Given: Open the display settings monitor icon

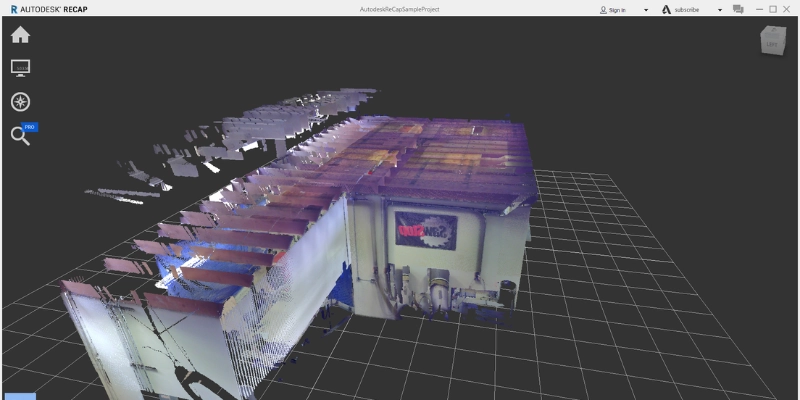Looking at the screenshot, I should (20, 68).
